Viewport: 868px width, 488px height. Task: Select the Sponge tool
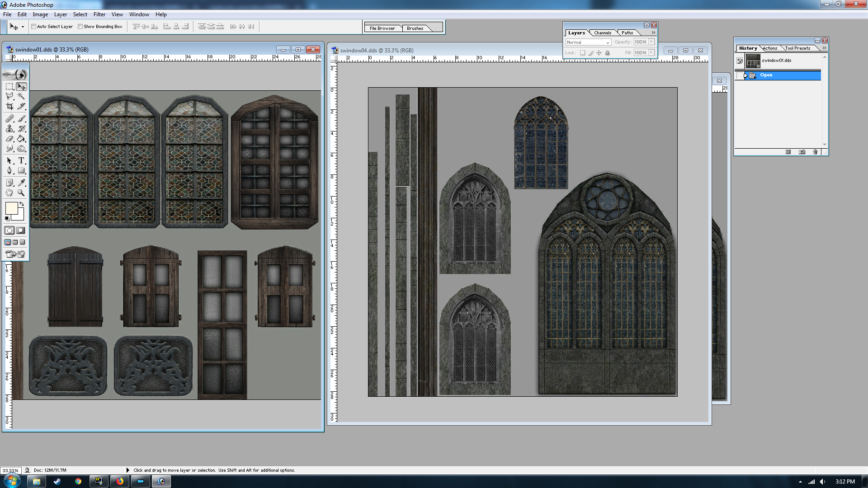[x=21, y=149]
